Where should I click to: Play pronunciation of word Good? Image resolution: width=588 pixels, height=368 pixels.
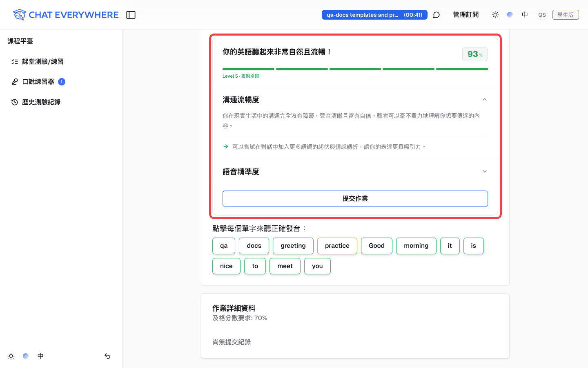(376, 246)
